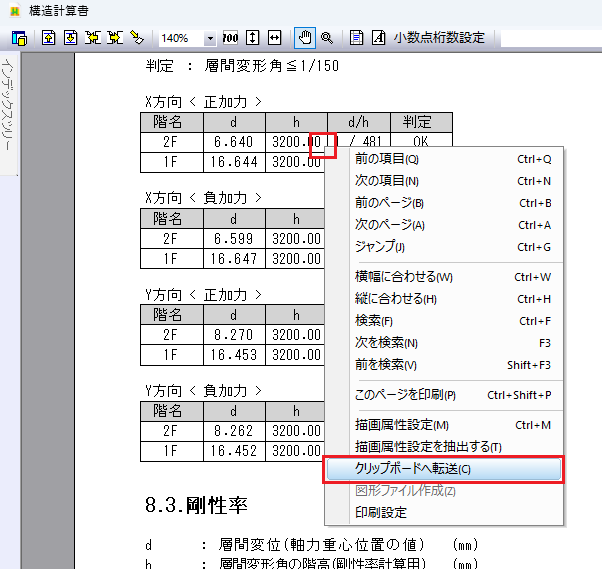This screenshot has height=569, width=602.
Task: Click the fit-to-width toolbar icon
Action: [x=274, y=38]
